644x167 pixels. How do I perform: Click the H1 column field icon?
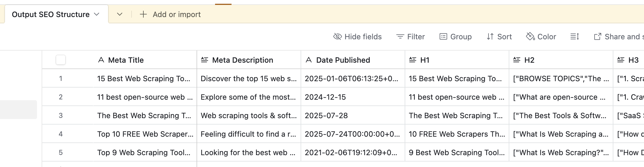click(413, 60)
